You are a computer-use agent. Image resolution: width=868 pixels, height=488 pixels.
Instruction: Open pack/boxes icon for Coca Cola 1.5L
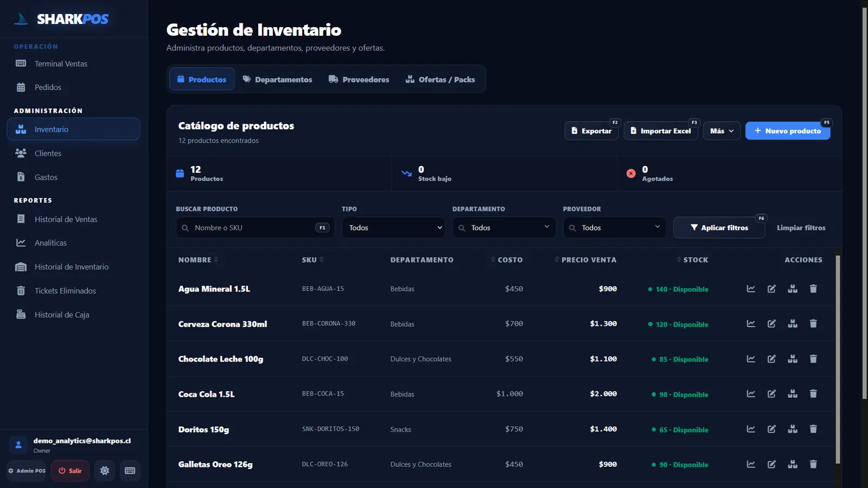pos(793,394)
